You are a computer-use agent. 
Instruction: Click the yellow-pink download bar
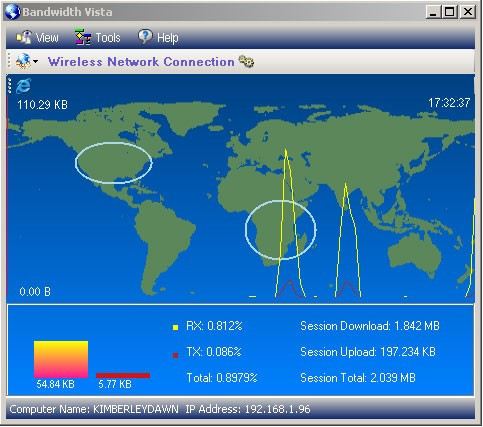click(x=61, y=359)
